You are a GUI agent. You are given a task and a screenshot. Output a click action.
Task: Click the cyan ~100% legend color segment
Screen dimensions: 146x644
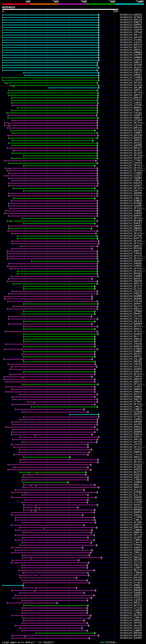click(130, 4)
